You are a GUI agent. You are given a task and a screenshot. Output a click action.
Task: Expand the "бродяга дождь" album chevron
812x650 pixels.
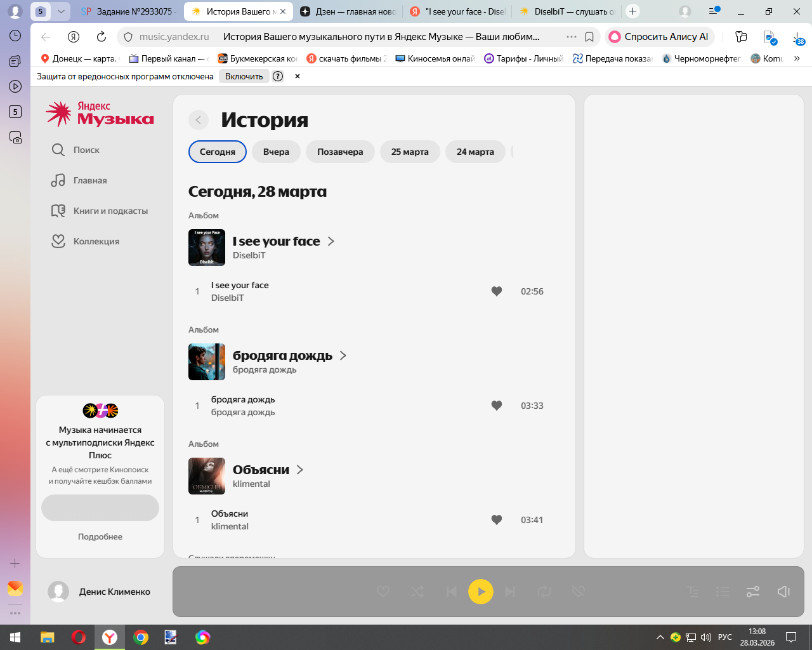coord(343,355)
